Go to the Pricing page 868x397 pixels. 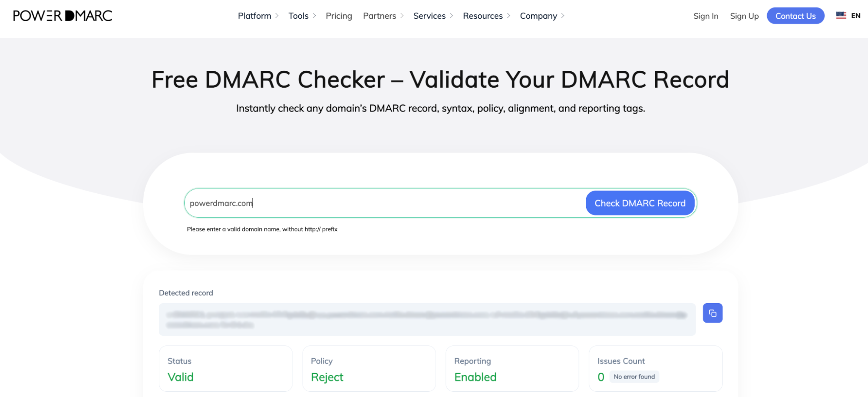point(339,16)
